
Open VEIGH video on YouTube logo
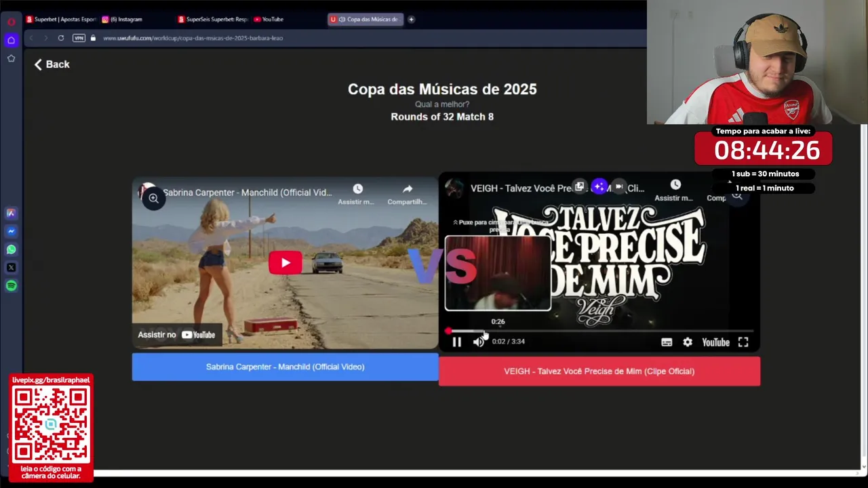click(715, 342)
